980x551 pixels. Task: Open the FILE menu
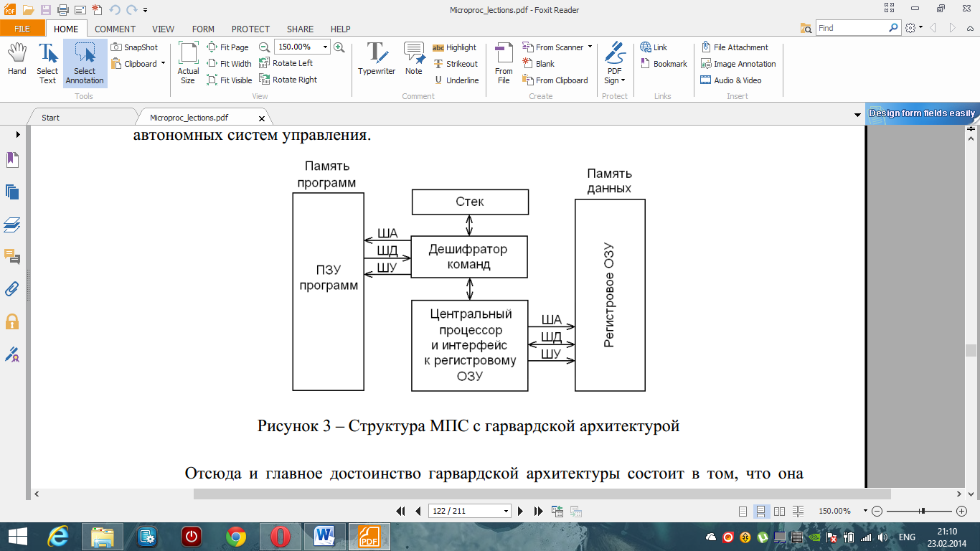coord(22,29)
